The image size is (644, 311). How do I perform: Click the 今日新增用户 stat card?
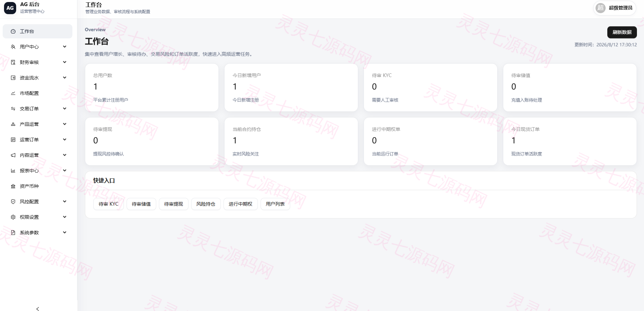coord(291,88)
